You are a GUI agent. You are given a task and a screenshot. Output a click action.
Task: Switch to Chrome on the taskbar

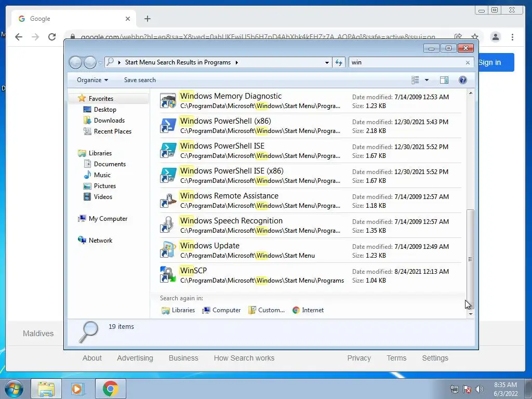point(111,389)
